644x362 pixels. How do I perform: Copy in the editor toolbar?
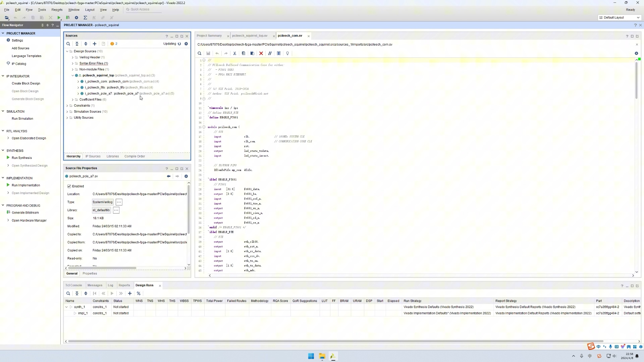pos(244,53)
